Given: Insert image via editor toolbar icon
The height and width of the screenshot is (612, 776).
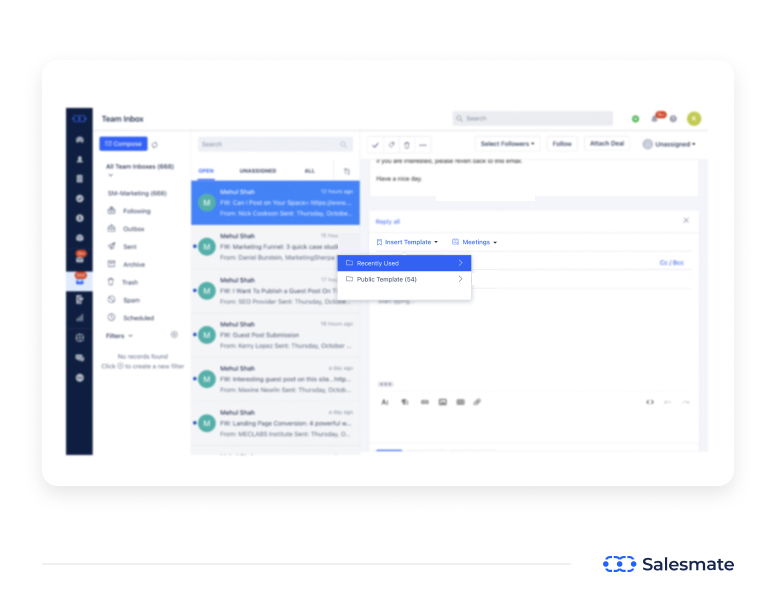Looking at the screenshot, I should tap(442, 402).
